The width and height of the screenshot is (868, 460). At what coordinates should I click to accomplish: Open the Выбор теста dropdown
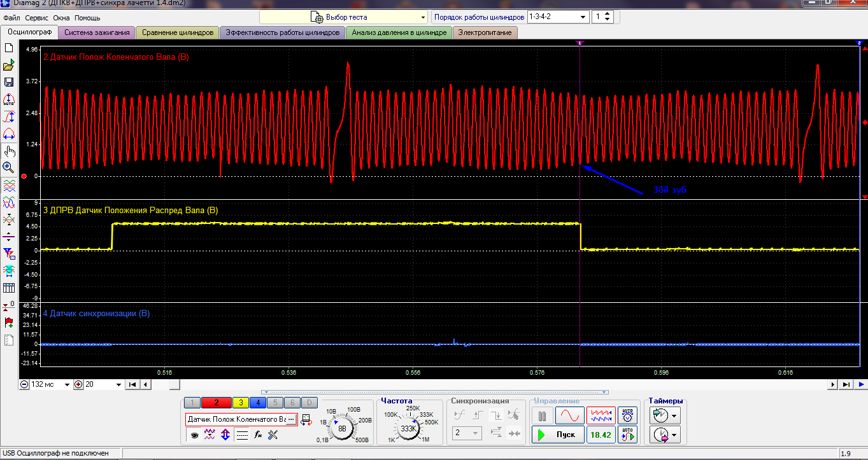pos(343,17)
